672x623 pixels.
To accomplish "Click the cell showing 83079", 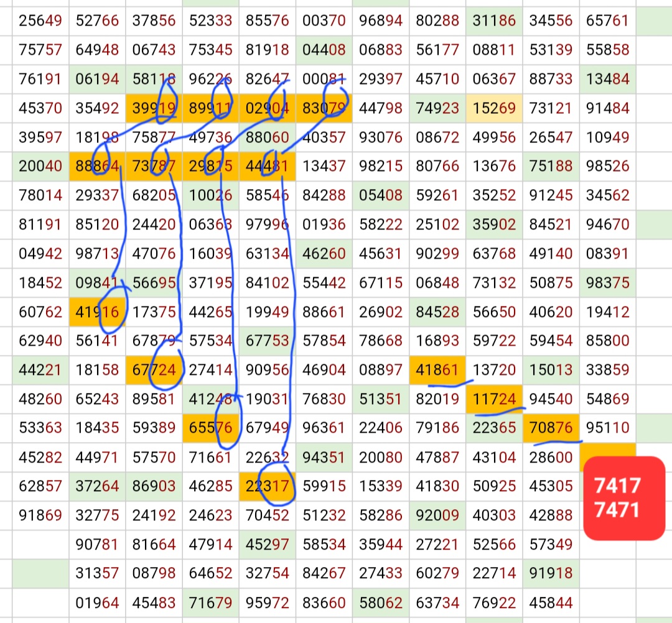I will click(324, 108).
